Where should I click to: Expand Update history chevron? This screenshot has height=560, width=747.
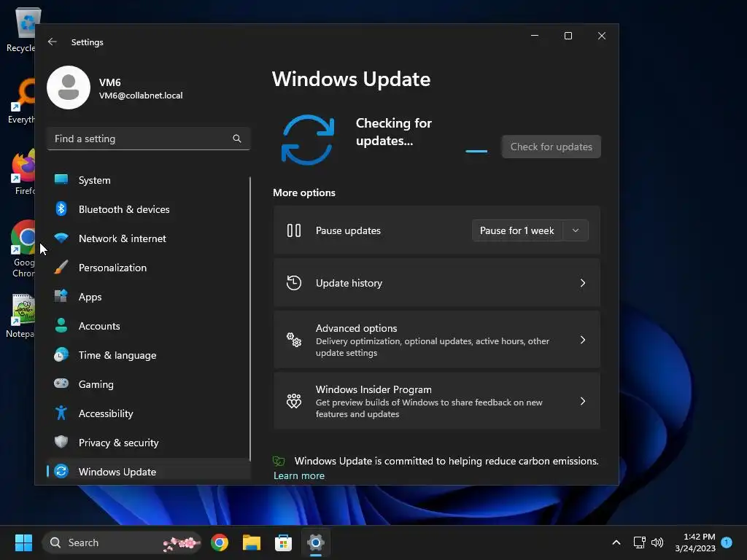[x=583, y=283]
